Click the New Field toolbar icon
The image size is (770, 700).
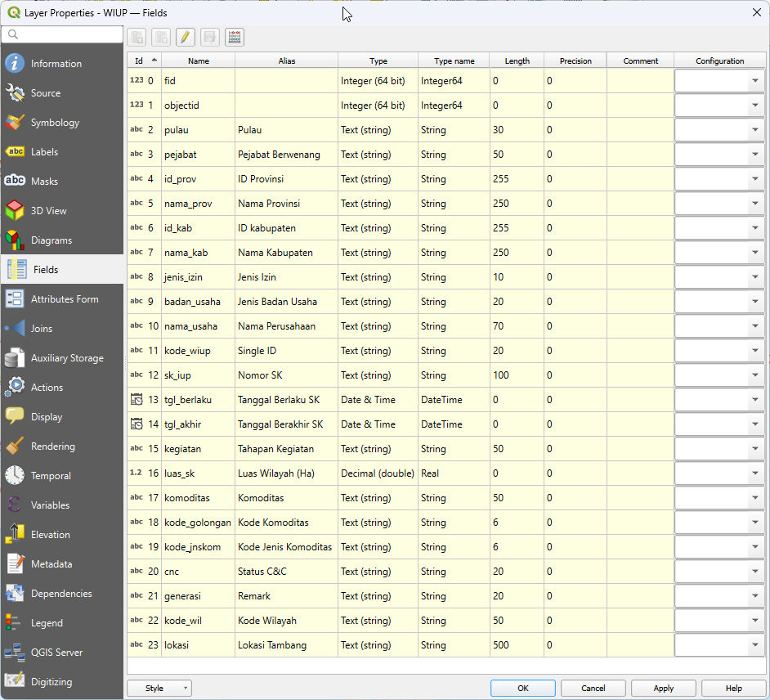[137, 37]
